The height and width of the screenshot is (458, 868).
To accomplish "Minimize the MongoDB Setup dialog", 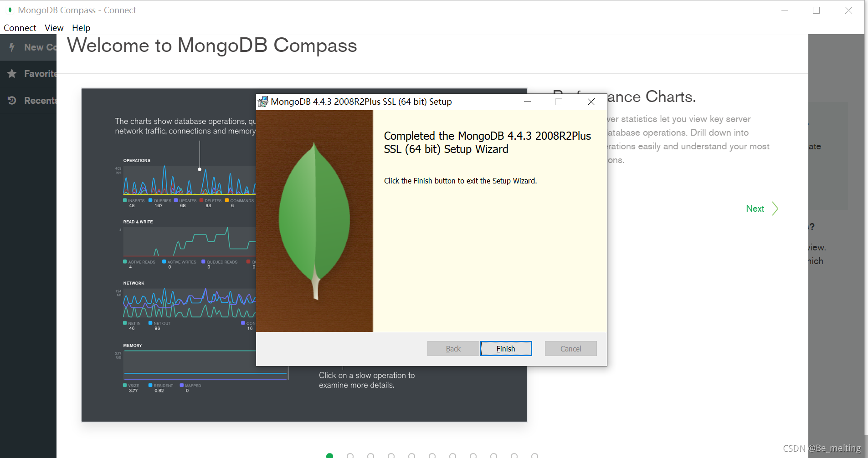I will [x=527, y=102].
